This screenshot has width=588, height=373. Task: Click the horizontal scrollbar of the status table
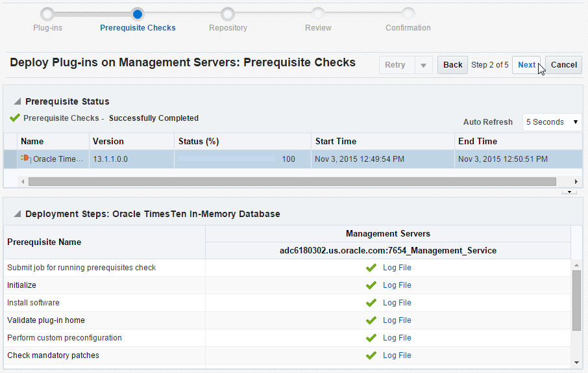(x=292, y=181)
